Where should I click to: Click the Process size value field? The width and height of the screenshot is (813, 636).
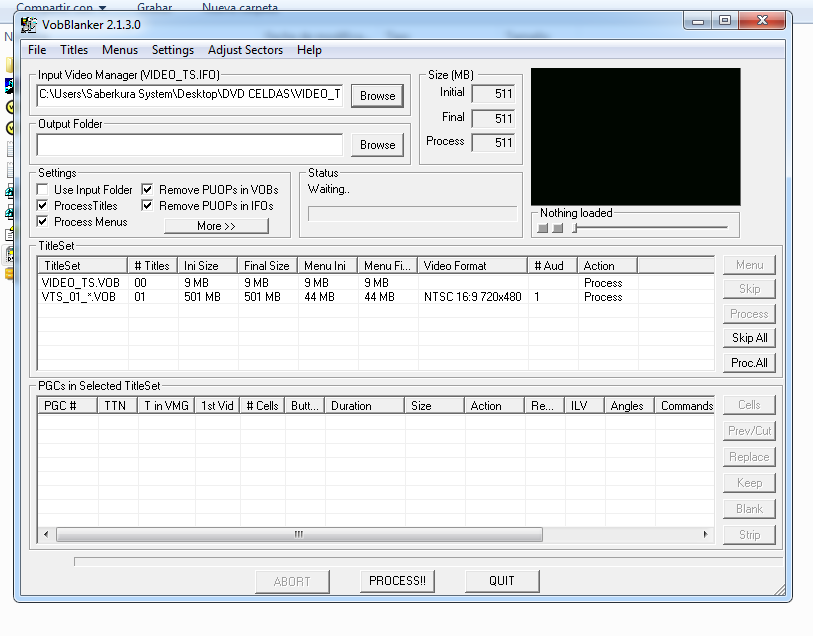(493, 143)
